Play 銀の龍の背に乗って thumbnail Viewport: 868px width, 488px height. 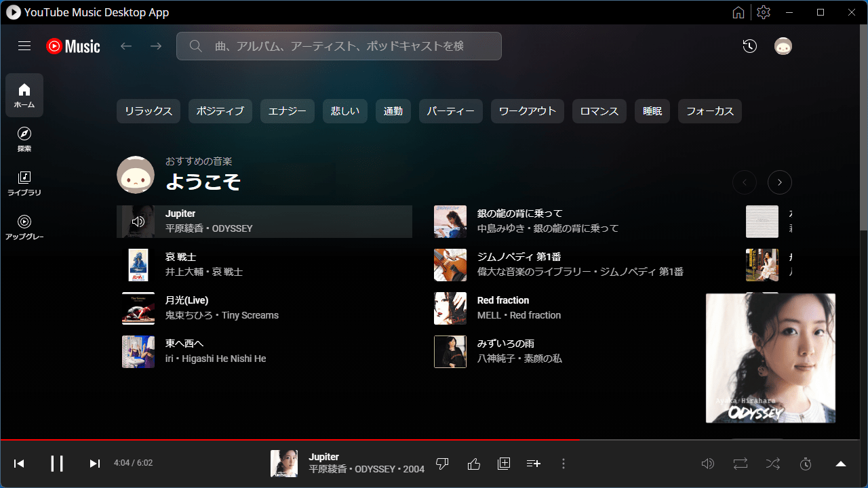pos(450,222)
